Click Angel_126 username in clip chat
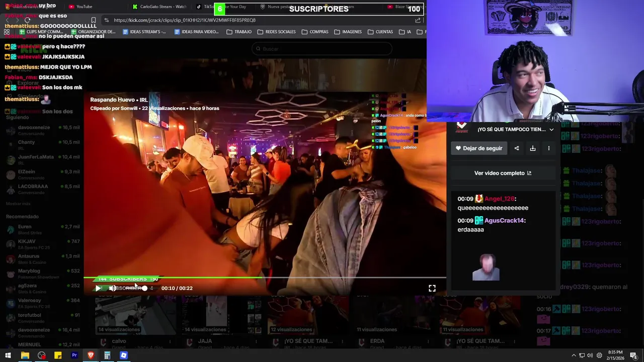The height and width of the screenshot is (362, 644). [499, 199]
